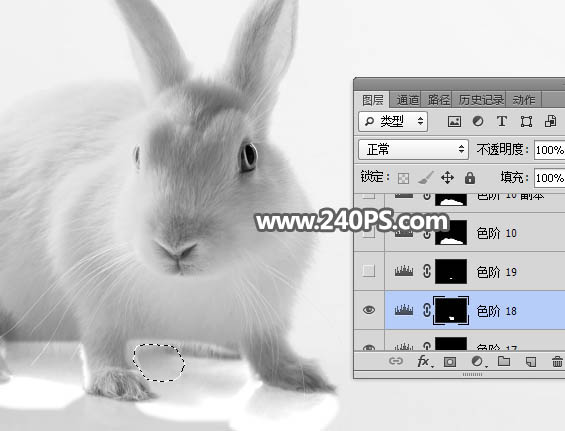565x431 pixels.
Task: Click the 不透明度 value field
Action: 549,150
